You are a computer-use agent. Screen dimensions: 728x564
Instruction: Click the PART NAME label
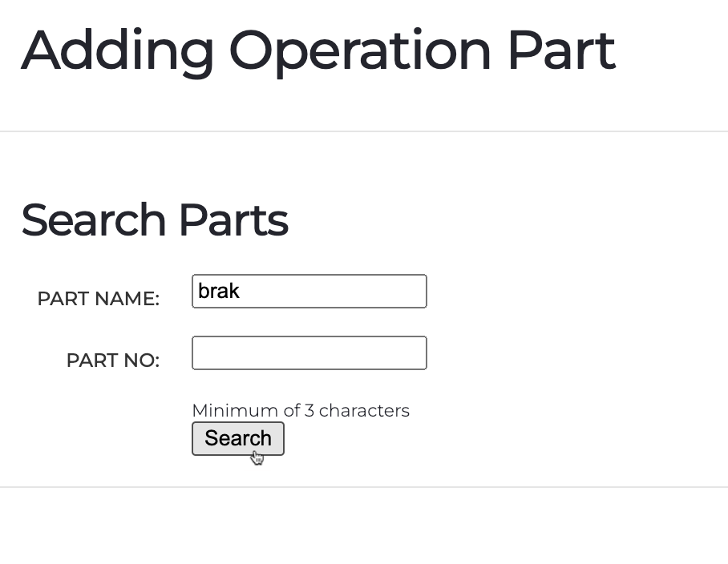tap(98, 298)
